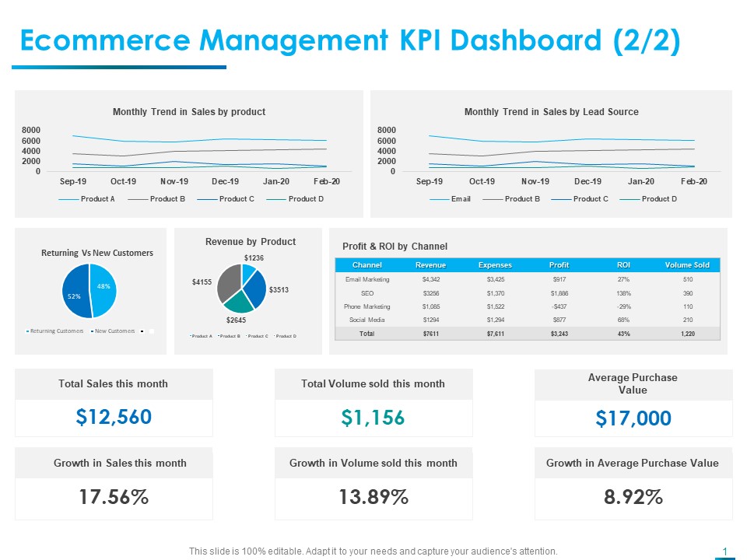The height and width of the screenshot is (560, 747).
Task: Click the -$437 profit cell
Action: (559, 306)
